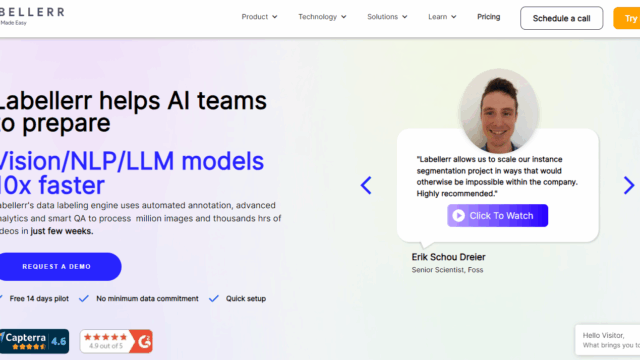Image resolution: width=640 pixels, height=360 pixels.
Task: Show the previous testimonial with left arrow
Action: [x=366, y=185]
